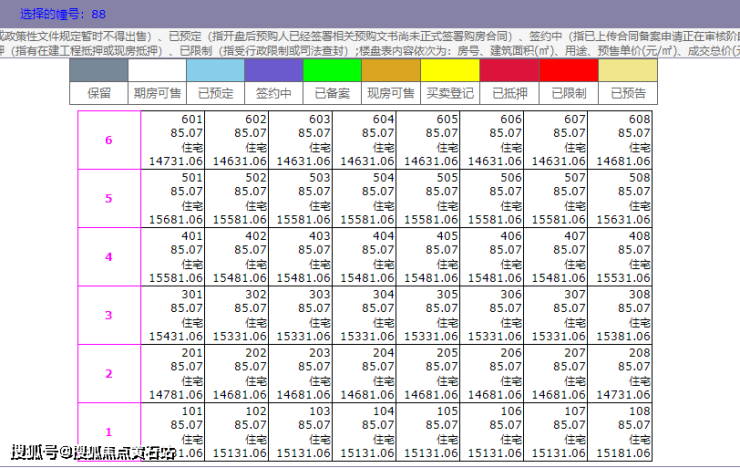
Task: Click the 已抵押 legend label
Action: (509, 93)
